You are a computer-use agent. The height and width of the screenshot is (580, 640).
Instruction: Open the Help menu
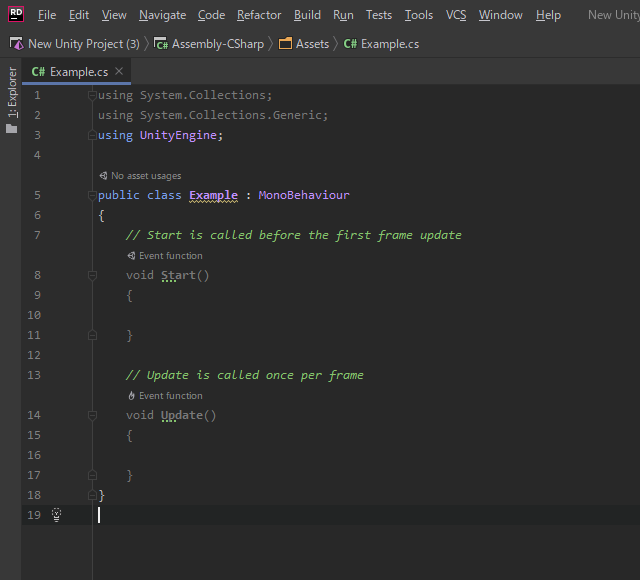pyautogui.click(x=548, y=15)
